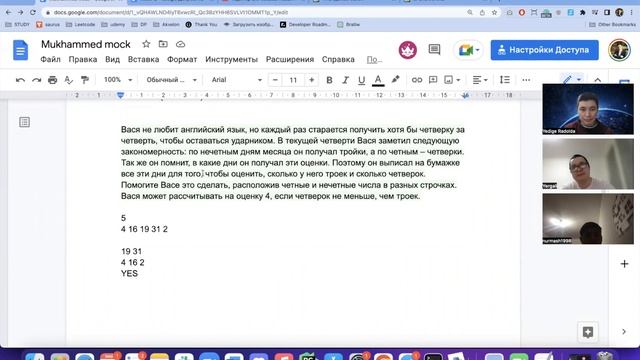Open the STUDY bookmark folder
The width and height of the screenshot is (640, 360).
[17, 24]
